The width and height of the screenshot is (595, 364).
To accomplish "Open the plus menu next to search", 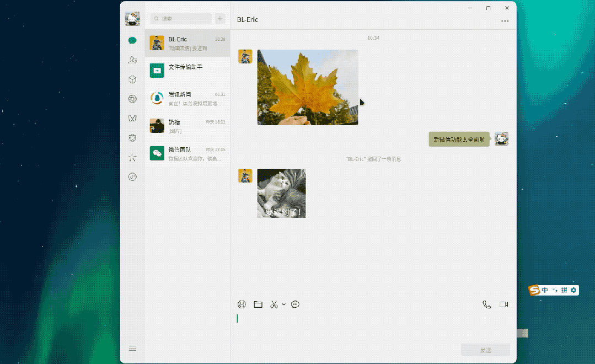I will pyautogui.click(x=220, y=18).
